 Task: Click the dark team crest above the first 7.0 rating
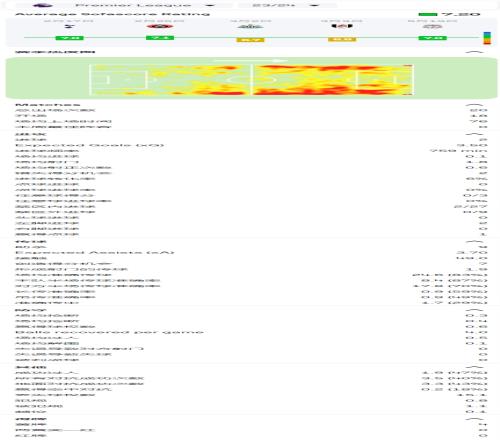click(69, 26)
